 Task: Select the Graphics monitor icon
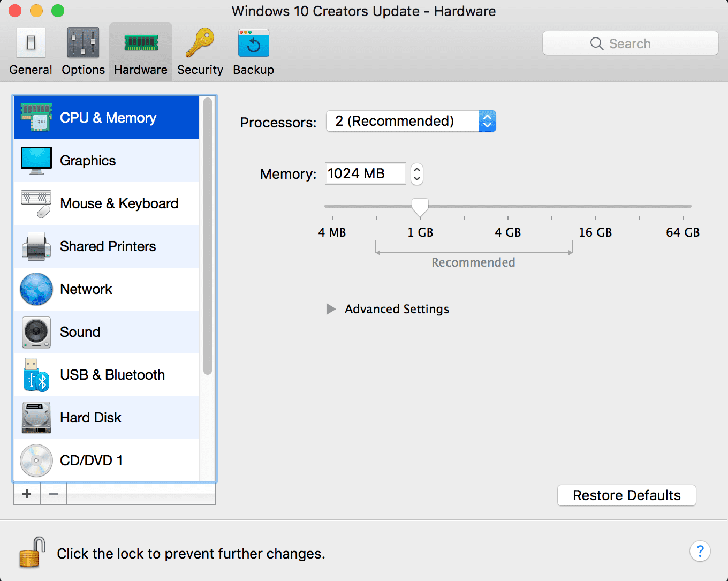[36, 160]
